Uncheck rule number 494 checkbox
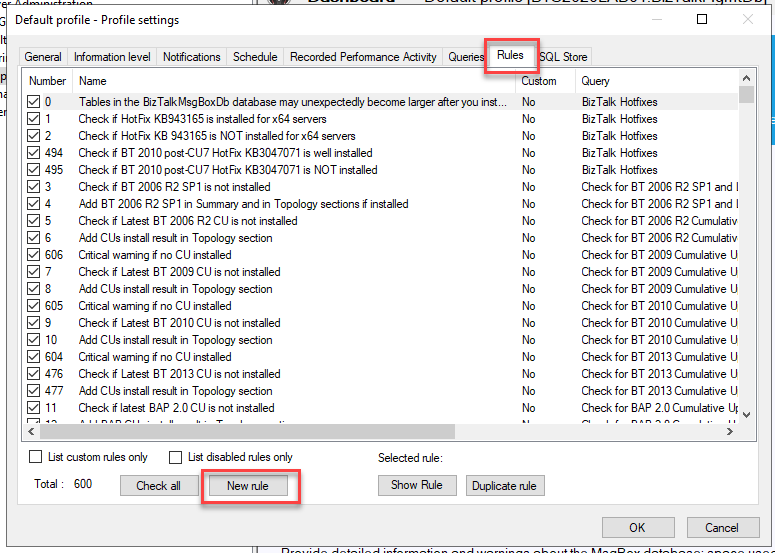This screenshot has height=553, width=775. pyautogui.click(x=34, y=153)
